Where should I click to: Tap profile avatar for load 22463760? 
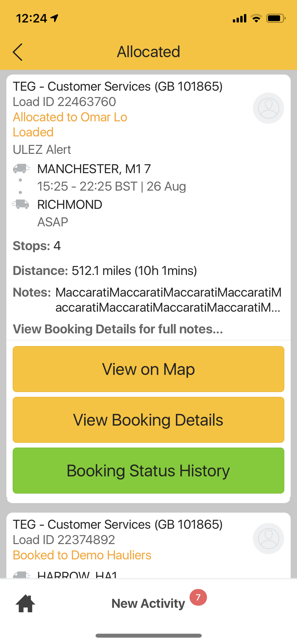click(268, 108)
